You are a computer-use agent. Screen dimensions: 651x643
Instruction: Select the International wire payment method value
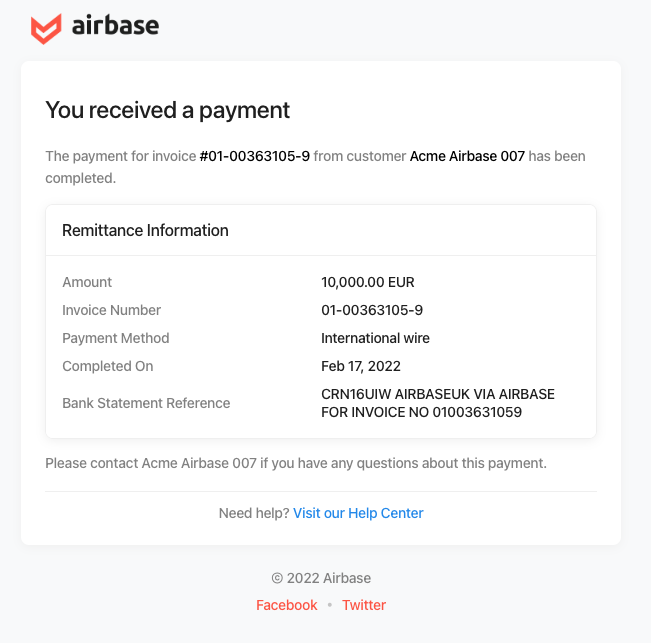click(x=375, y=338)
